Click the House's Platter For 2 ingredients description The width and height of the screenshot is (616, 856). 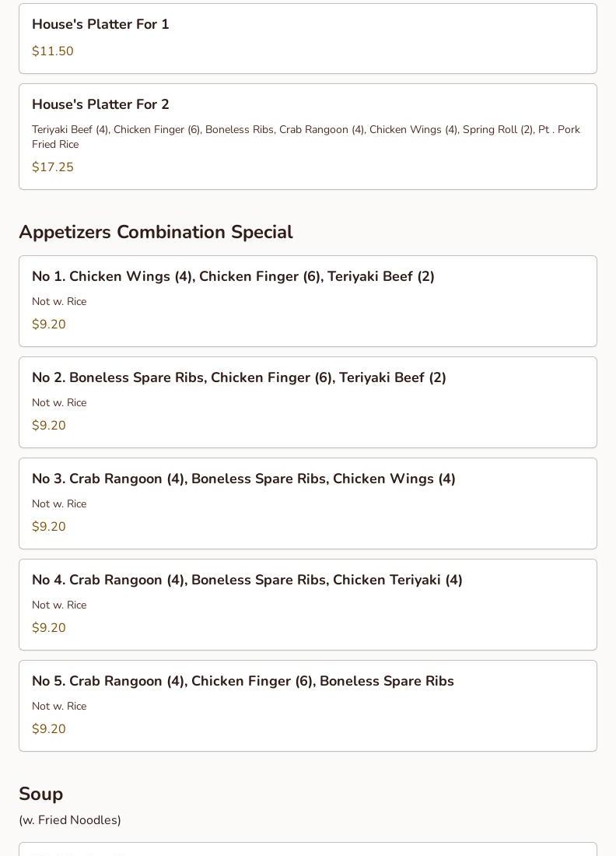click(306, 137)
